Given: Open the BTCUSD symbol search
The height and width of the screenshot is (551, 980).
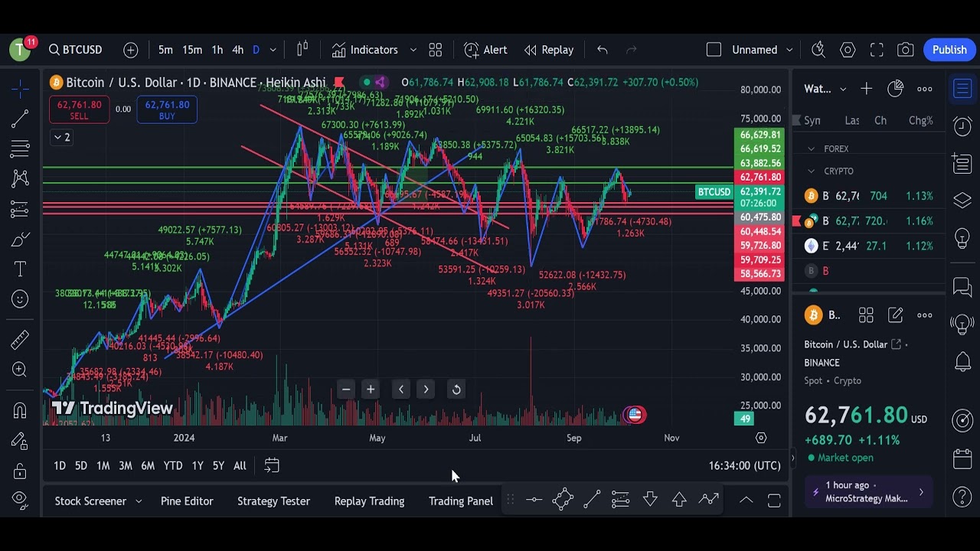Looking at the screenshot, I should click(x=75, y=50).
